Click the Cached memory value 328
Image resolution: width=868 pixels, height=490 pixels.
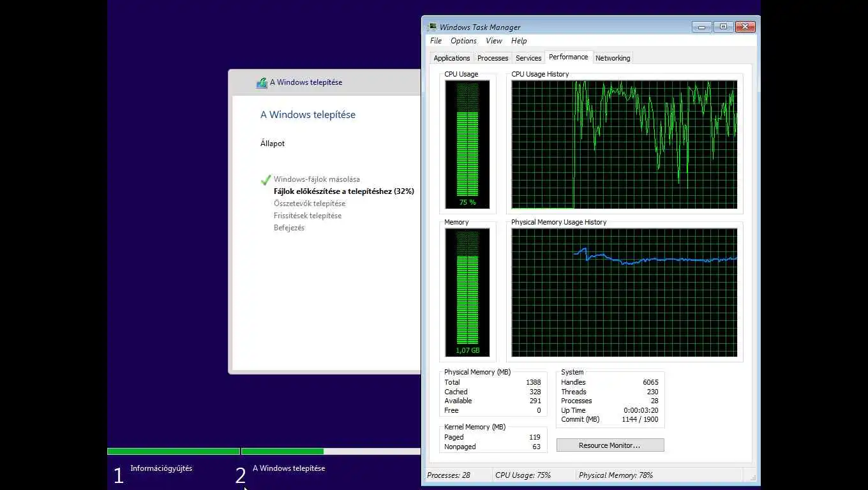(x=535, y=392)
